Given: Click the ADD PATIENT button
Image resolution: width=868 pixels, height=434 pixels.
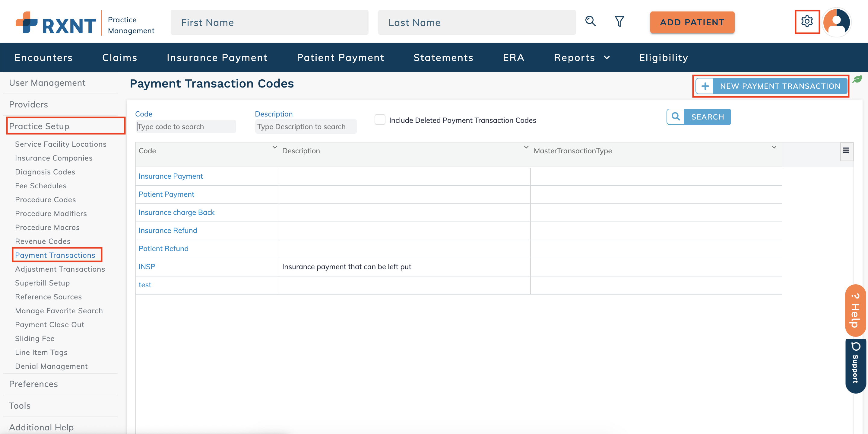Looking at the screenshot, I should [x=692, y=22].
